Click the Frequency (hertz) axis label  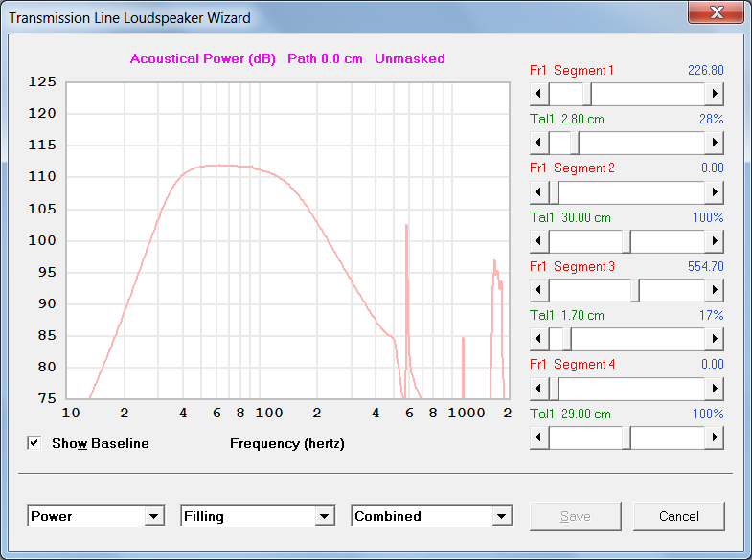tap(287, 443)
